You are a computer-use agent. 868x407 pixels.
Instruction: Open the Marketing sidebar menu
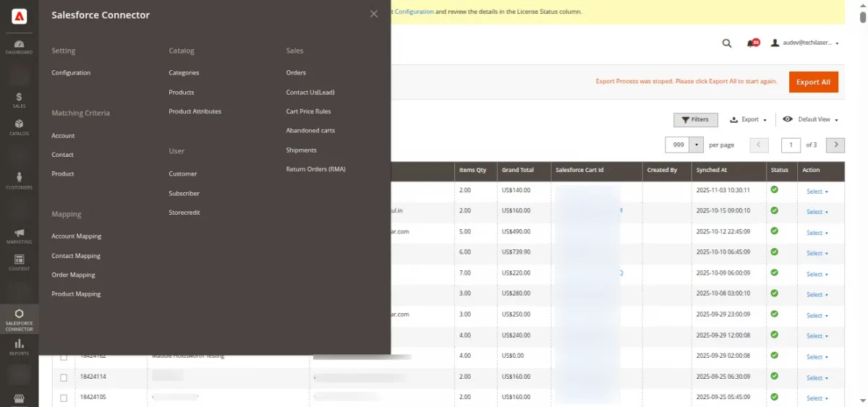19,236
